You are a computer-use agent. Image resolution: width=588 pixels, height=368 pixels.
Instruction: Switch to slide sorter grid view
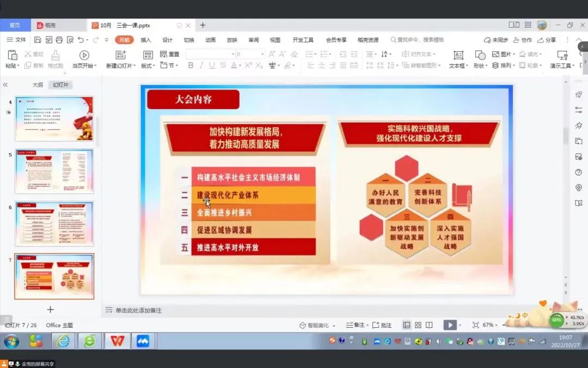pyautogui.click(x=418, y=325)
